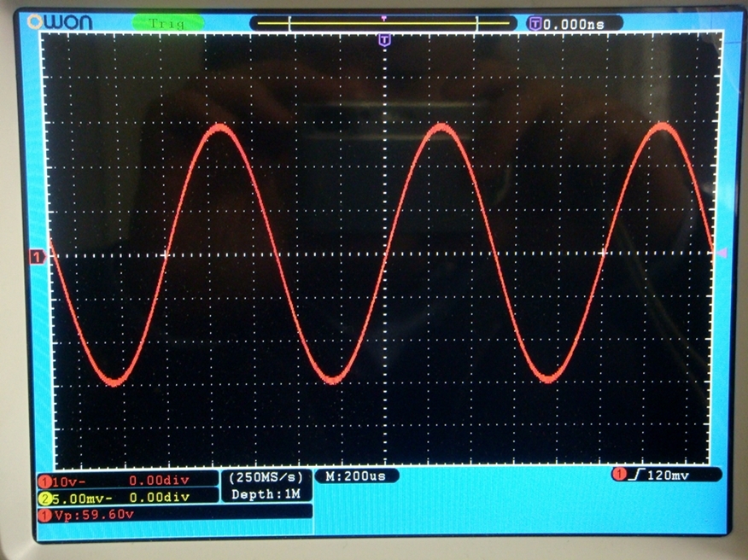Click channel 1's 0.00div offset value
748x560 pixels.
tap(159, 481)
